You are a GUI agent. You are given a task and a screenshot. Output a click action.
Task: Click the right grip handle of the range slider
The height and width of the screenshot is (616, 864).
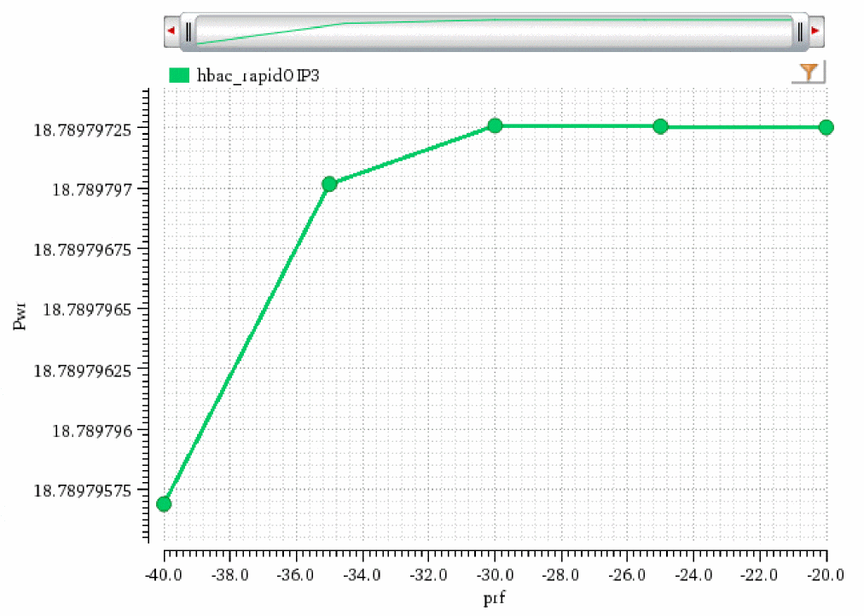tap(800, 32)
